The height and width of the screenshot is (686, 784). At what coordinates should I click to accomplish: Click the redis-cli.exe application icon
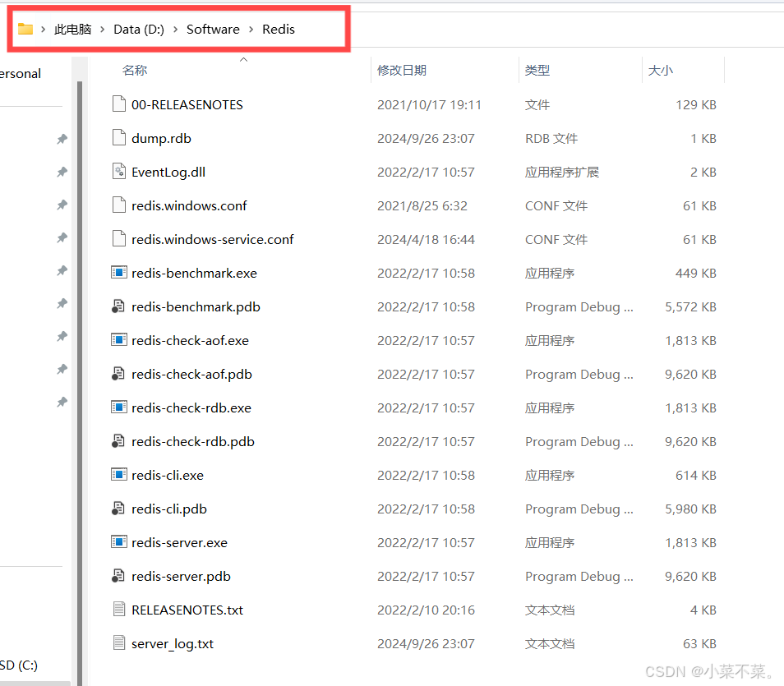pyautogui.click(x=119, y=475)
